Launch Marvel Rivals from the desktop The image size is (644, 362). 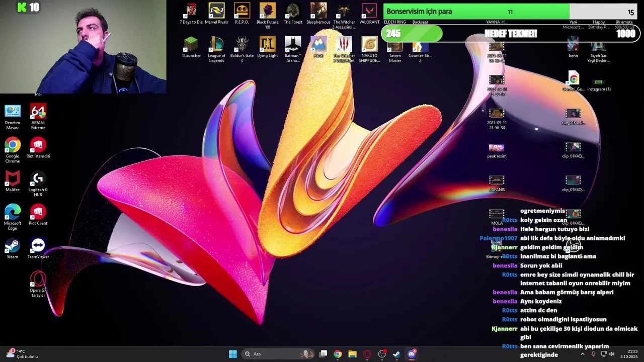[216, 14]
